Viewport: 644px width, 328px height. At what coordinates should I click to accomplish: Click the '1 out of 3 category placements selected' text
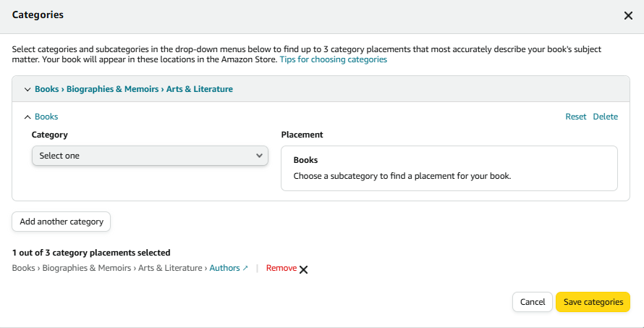[91, 253]
